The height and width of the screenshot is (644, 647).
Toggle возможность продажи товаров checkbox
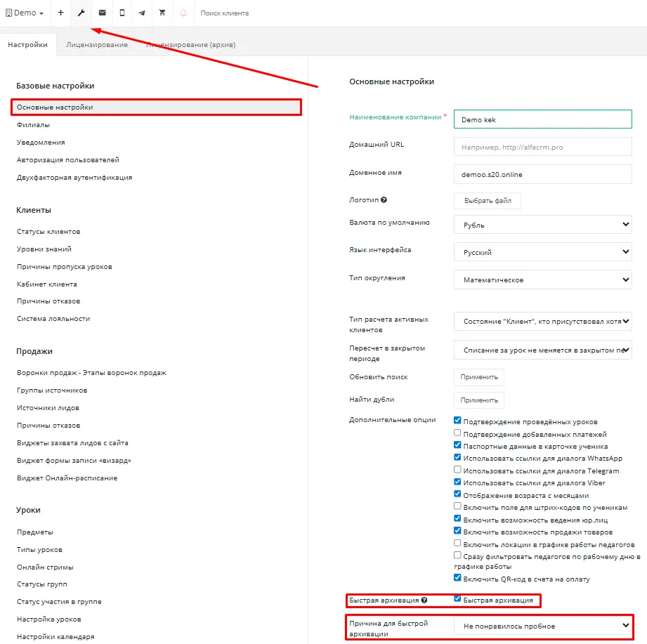click(x=457, y=530)
